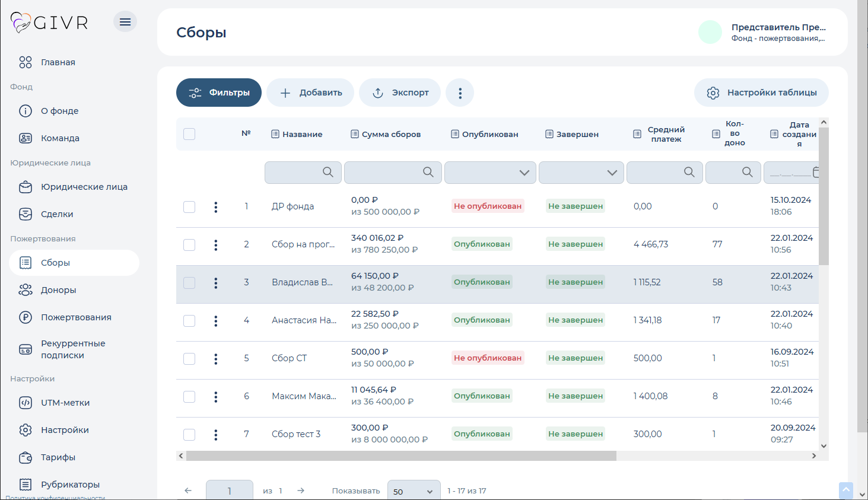Collapse sidebar with hamburger menu button

[x=125, y=22]
